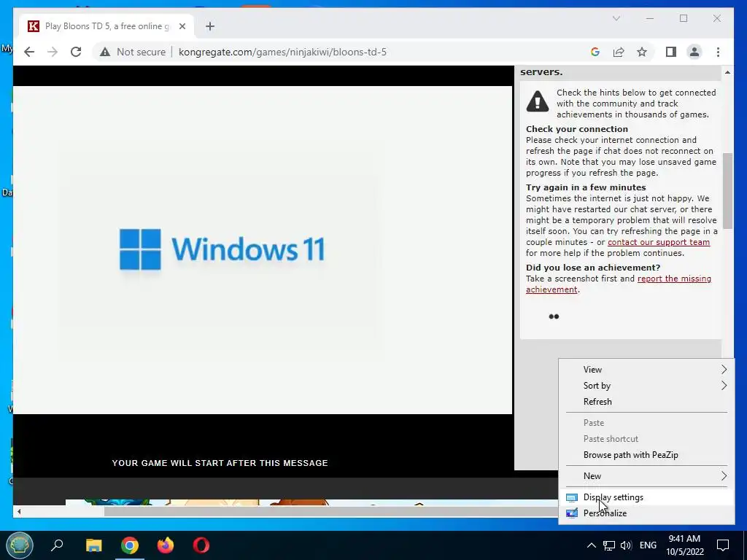Choose Sort by in the context menu

click(646, 386)
